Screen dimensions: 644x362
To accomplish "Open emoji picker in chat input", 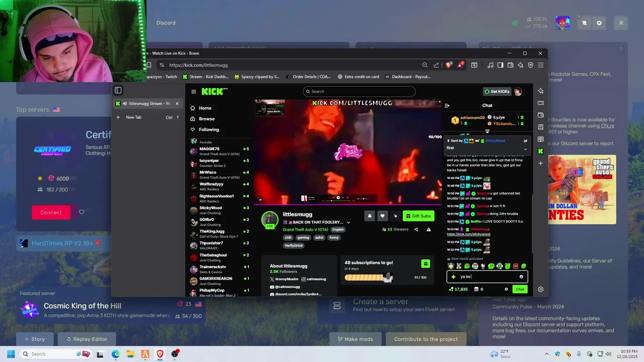I will coord(521,277).
